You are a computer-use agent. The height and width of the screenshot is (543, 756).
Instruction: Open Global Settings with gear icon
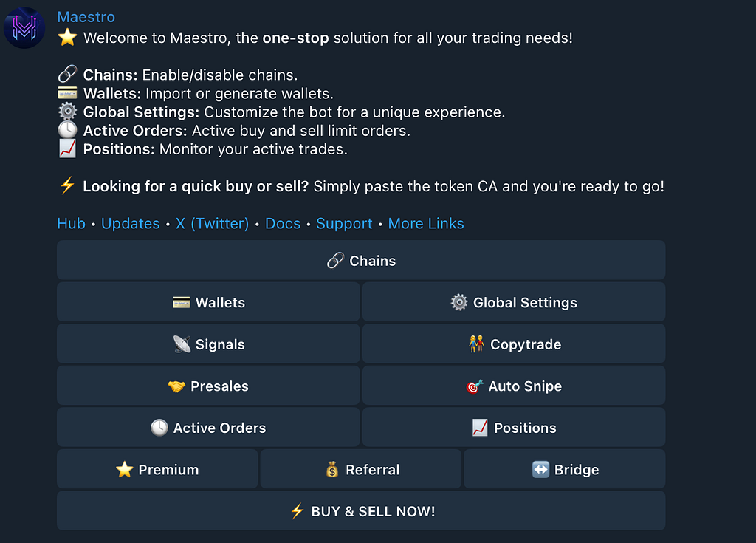[x=514, y=302]
